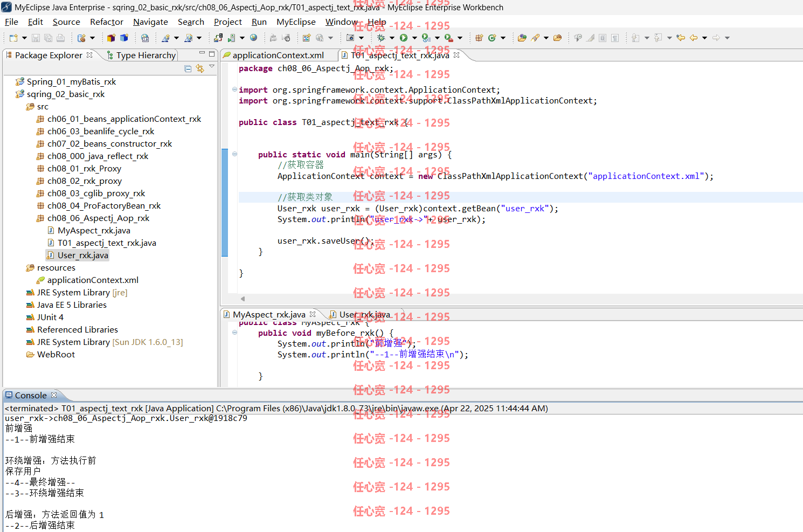Click the Collapse All icon in Package Explorer
The width and height of the screenshot is (803, 532).
click(x=188, y=68)
